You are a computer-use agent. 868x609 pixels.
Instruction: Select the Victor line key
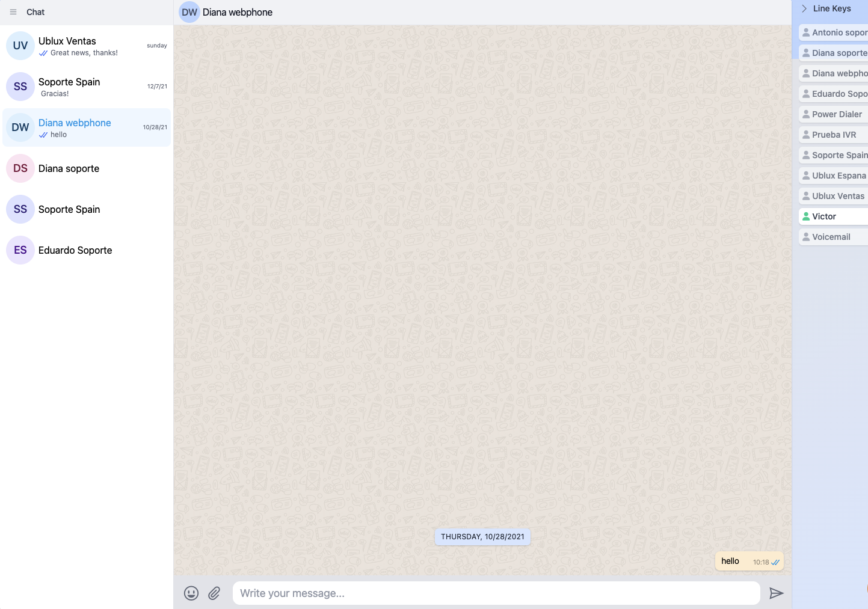pyautogui.click(x=834, y=216)
